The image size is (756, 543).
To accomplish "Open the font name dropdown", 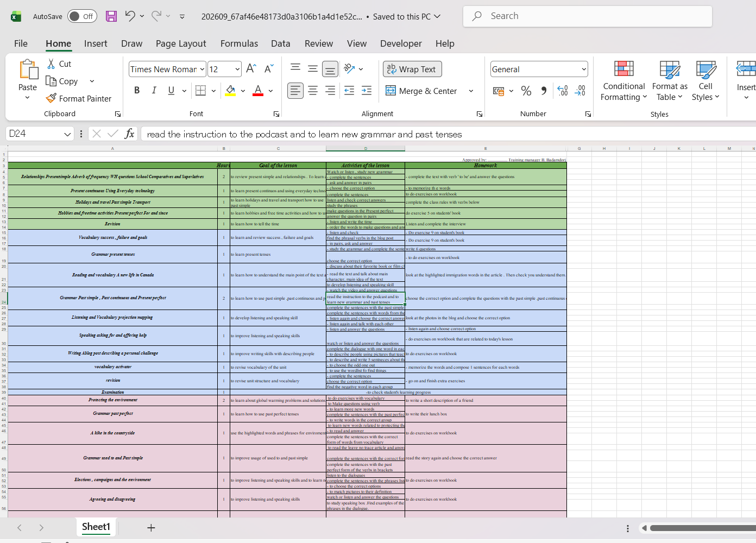I will click(x=202, y=69).
